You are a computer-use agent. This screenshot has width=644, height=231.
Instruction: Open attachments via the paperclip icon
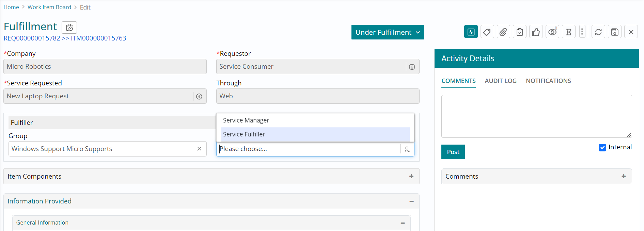(x=503, y=32)
